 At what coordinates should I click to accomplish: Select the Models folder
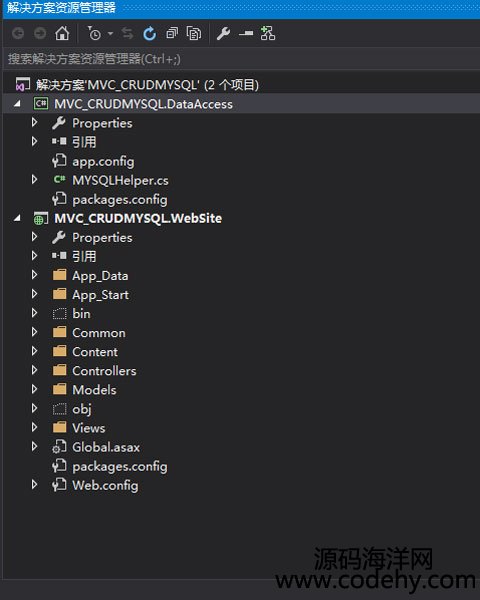(x=94, y=390)
